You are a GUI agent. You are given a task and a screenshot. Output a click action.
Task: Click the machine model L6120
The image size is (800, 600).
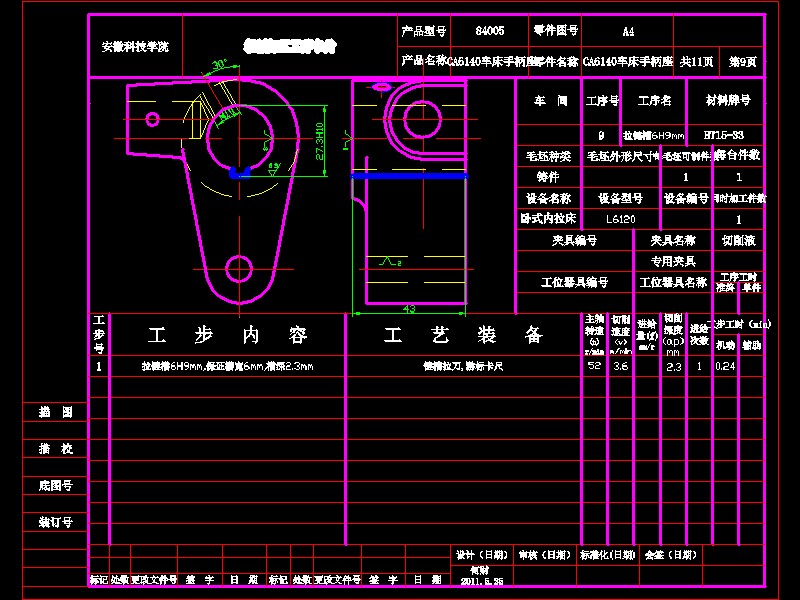coord(621,219)
